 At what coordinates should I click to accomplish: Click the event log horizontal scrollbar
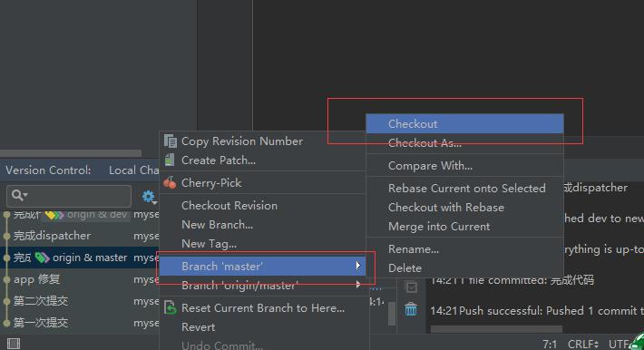(496, 329)
